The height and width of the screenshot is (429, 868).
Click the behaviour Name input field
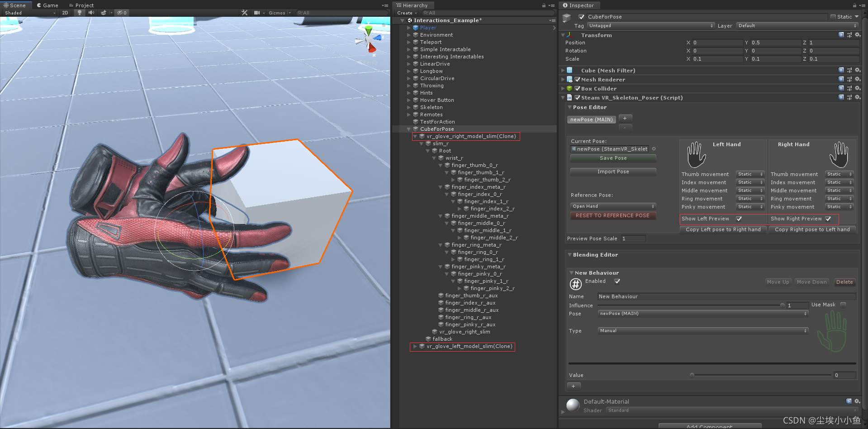point(726,296)
